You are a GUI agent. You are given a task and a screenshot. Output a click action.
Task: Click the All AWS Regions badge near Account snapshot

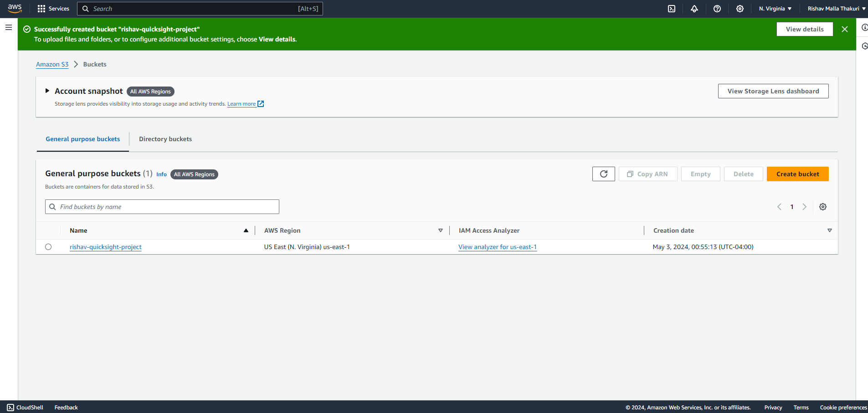(150, 92)
